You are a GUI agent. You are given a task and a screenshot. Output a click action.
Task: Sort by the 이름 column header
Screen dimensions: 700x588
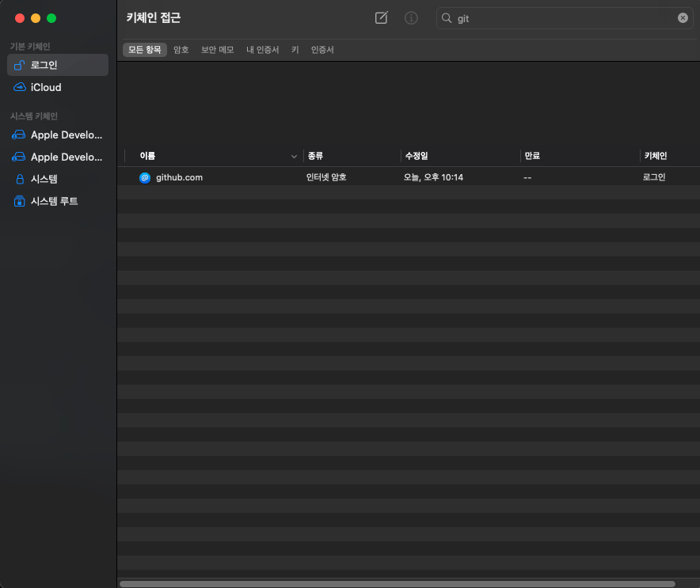215,156
